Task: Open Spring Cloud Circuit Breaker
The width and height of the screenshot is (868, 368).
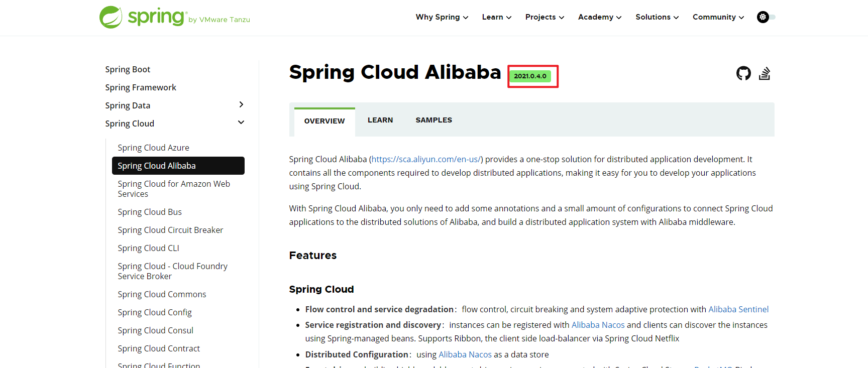Action: 170,230
